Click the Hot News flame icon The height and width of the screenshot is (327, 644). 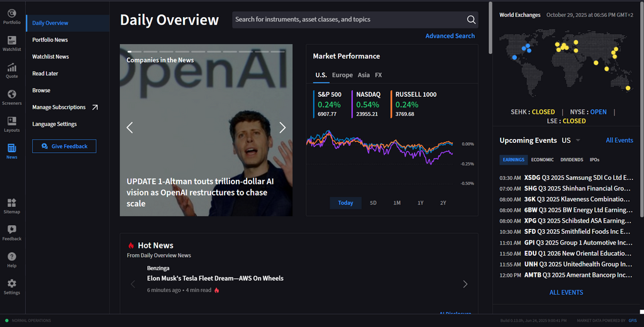pyautogui.click(x=131, y=246)
